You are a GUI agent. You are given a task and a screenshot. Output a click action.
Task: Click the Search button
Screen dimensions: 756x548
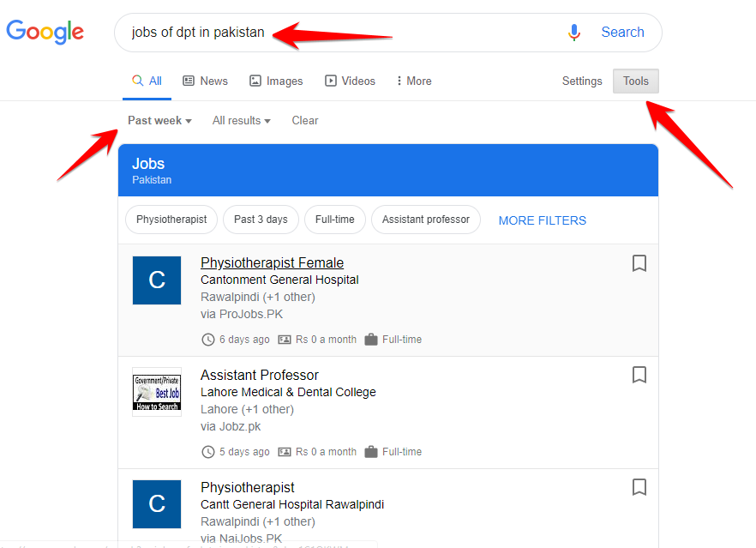622,33
